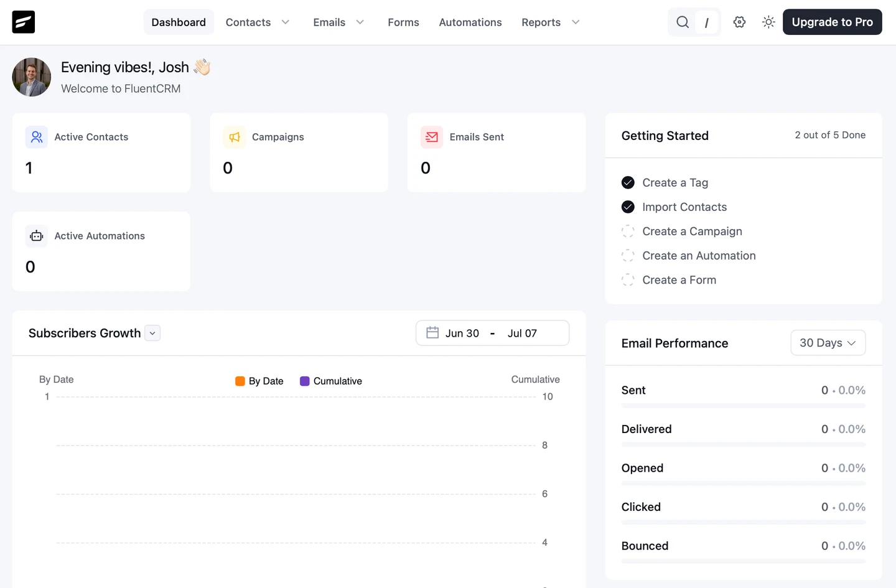Click the Create a Form empty circle
The image size is (896, 588).
[x=628, y=280]
